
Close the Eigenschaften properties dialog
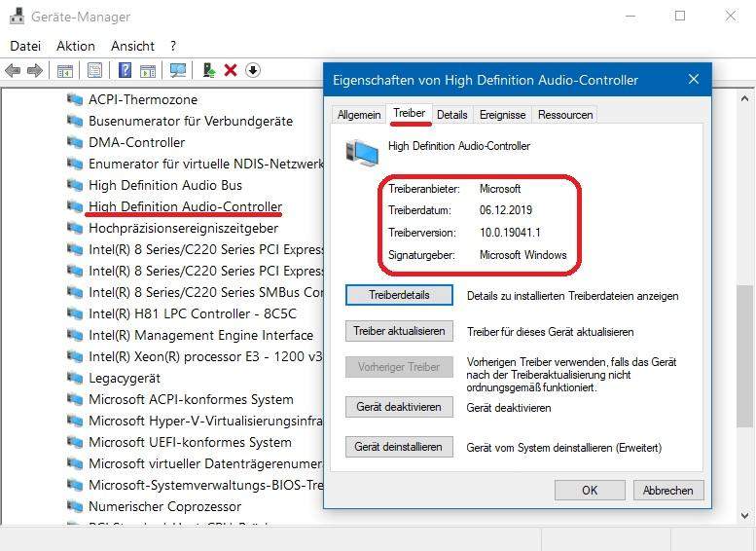[x=694, y=79]
